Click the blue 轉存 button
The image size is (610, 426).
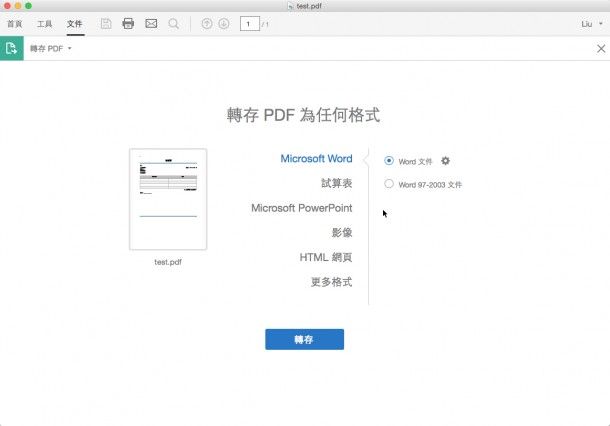tap(305, 339)
